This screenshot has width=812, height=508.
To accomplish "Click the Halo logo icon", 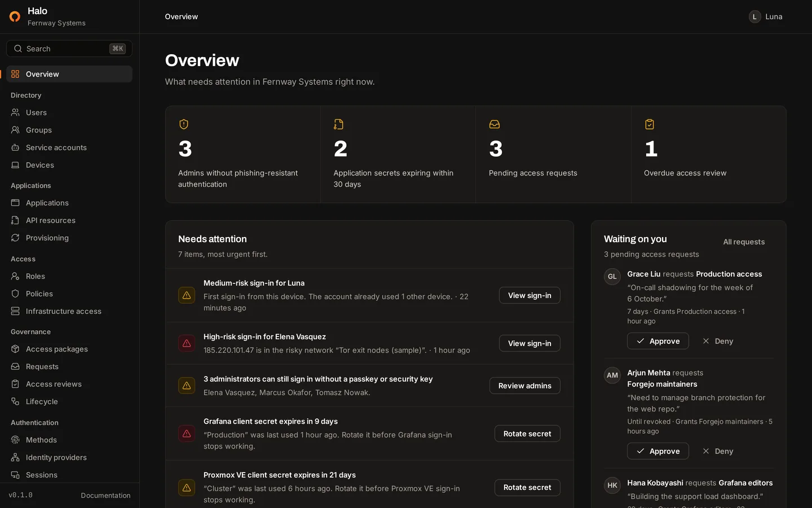I will [x=15, y=16].
